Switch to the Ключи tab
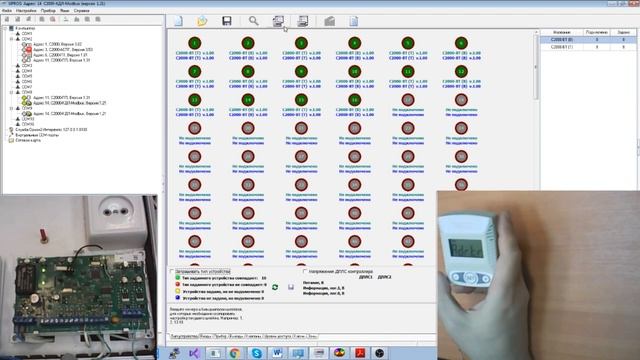Image resolution: width=640 pixels, height=360 pixels. [299, 336]
